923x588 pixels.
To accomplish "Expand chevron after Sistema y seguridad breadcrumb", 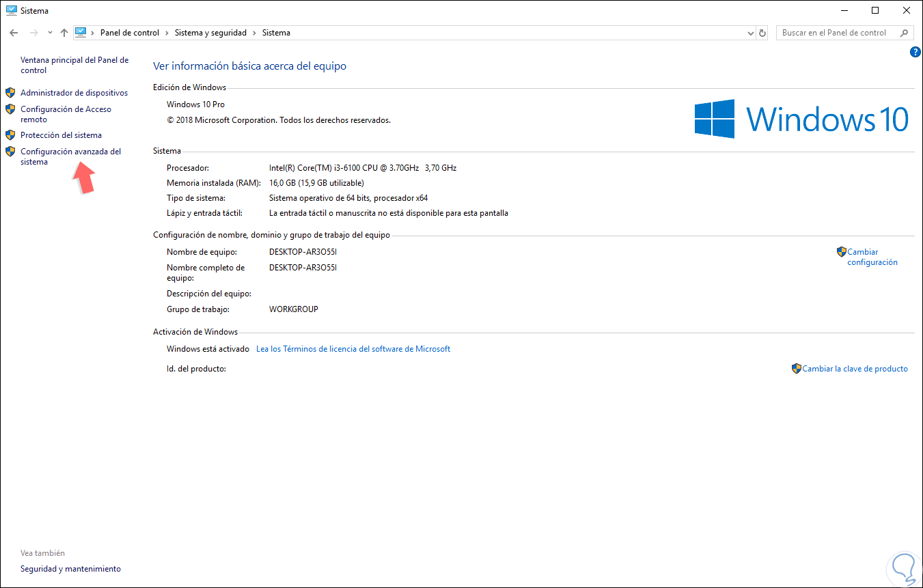I will (x=255, y=33).
